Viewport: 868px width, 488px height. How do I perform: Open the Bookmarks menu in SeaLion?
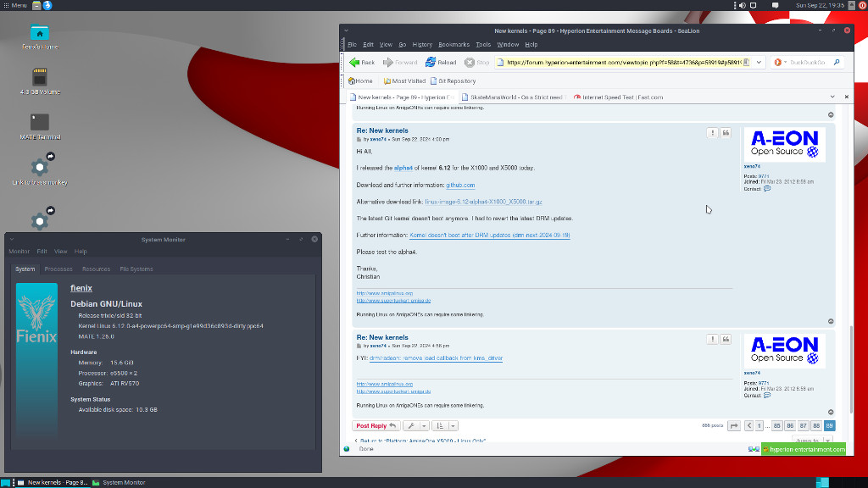pyautogui.click(x=454, y=44)
